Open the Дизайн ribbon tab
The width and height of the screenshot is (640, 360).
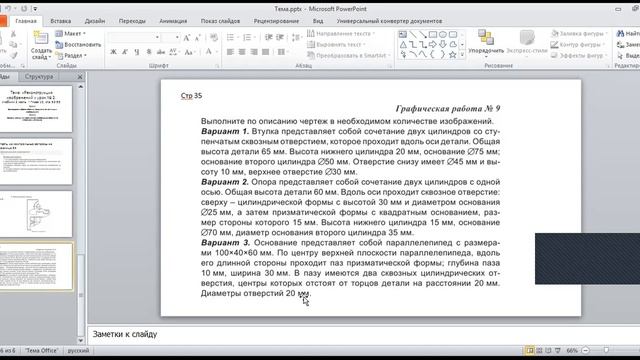95,21
